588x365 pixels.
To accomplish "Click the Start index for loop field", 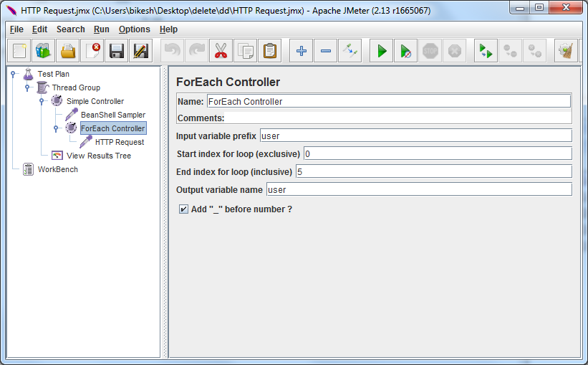I will [x=438, y=153].
